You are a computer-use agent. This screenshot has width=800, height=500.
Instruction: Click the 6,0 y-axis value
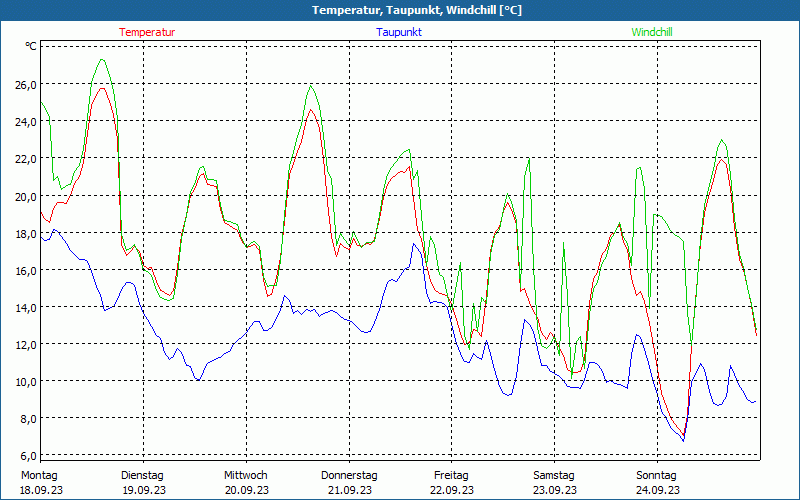(x=28, y=456)
